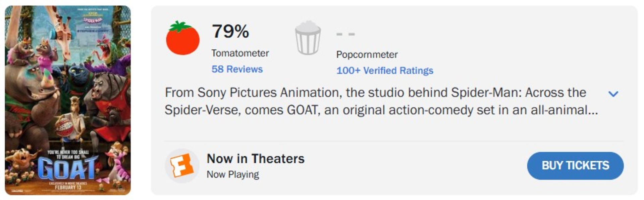Select the Popcornmeter label
Viewport: 644px width, 200px height.
(x=367, y=54)
